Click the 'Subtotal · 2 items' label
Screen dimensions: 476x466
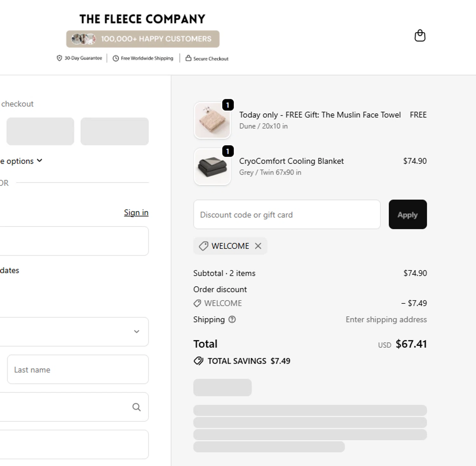coord(224,273)
